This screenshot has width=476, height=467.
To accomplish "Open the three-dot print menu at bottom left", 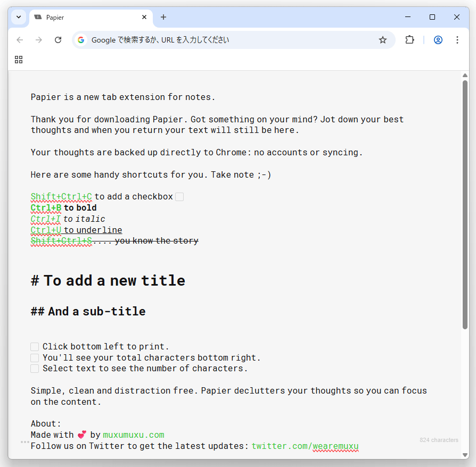I will click(x=25, y=442).
